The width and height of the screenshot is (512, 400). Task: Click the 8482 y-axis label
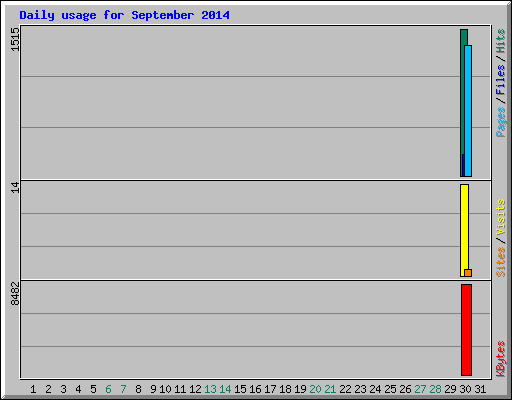[15, 294]
